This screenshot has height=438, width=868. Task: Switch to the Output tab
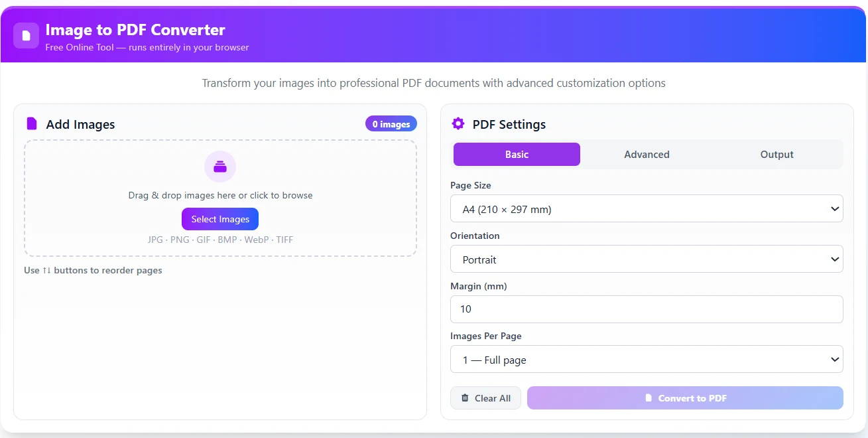click(x=776, y=154)
